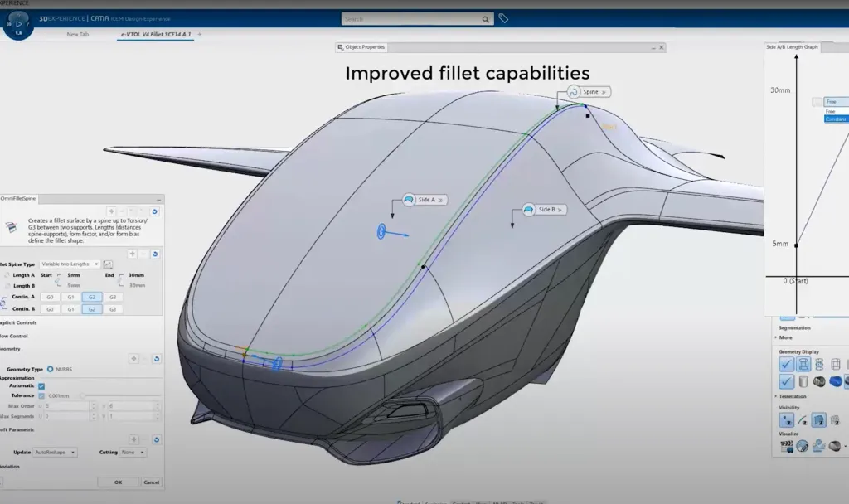Select e-VTOL V4 Fillet SCE14 tab
Viewport: 849px width, 504px height.
[x=156, y=35]
